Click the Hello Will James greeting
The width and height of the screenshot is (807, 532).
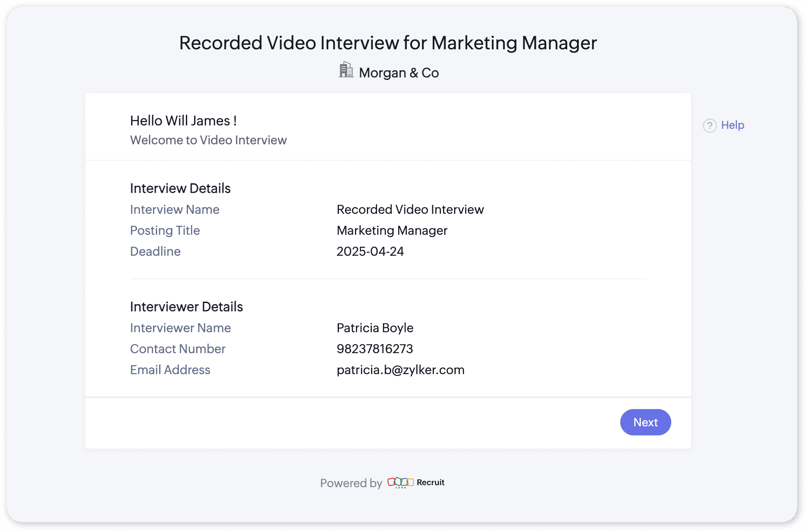click(x=183, y=120)
